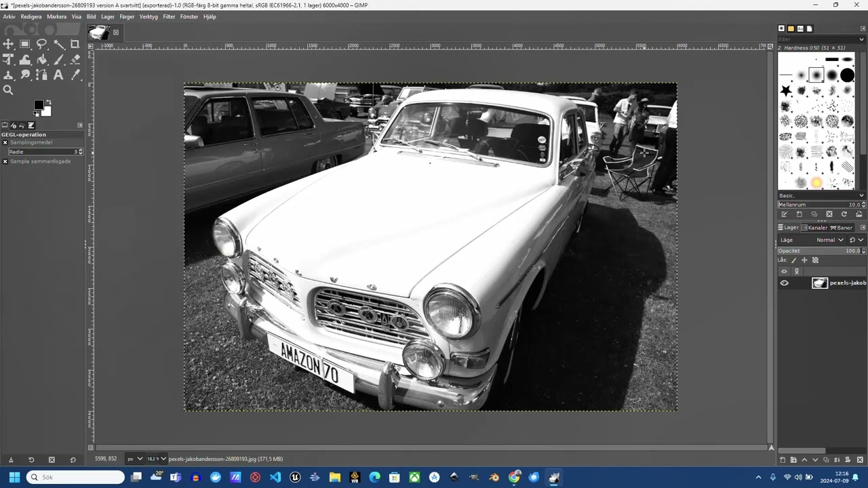Select the Unified Transform tool

click(8, 60)
